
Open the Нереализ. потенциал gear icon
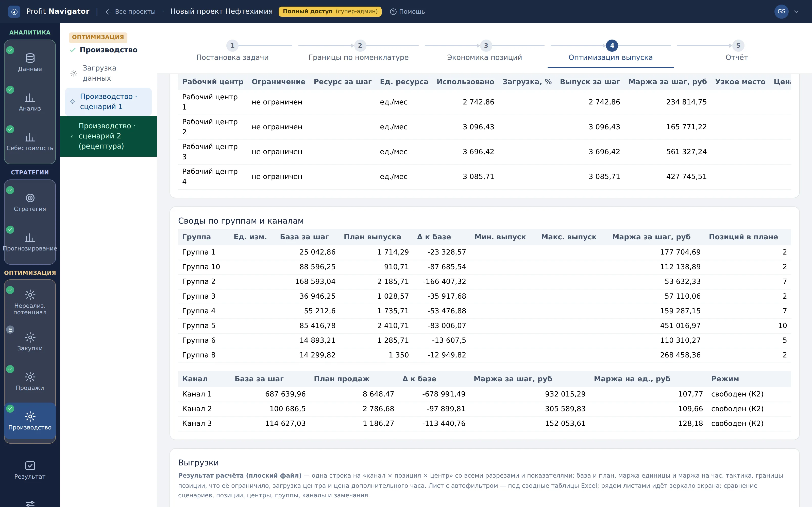click(x=30, y=295)
